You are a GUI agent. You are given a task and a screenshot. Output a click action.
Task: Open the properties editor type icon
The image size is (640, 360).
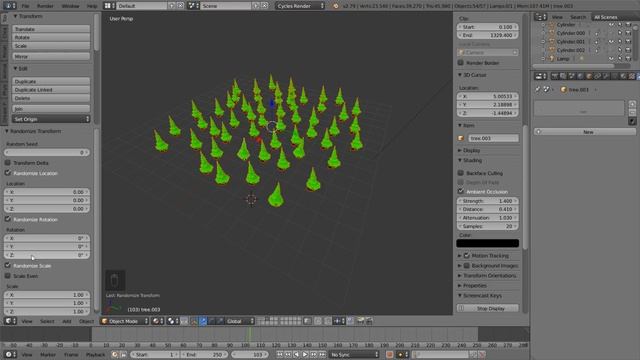point(541,76)
